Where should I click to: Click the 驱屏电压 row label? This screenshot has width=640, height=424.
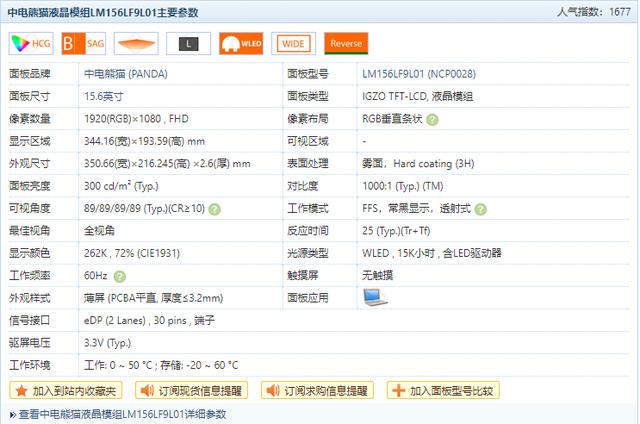pyautogui.click(x=29, y=343)
